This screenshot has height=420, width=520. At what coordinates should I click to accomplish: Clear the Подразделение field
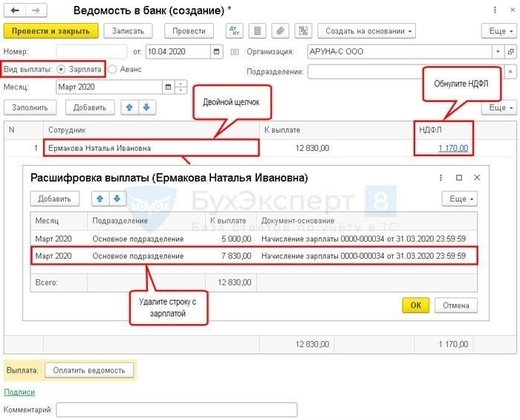tap(511, 71)
